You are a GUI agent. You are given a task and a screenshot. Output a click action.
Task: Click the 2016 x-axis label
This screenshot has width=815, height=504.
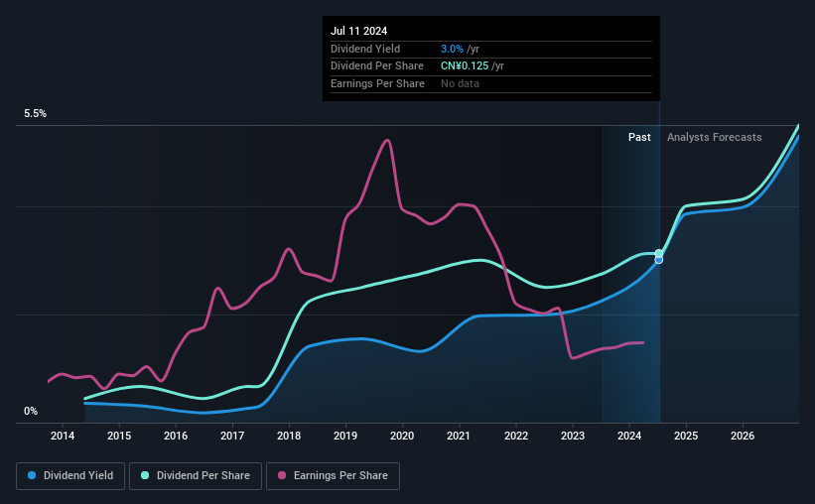(x=176, y=436)
